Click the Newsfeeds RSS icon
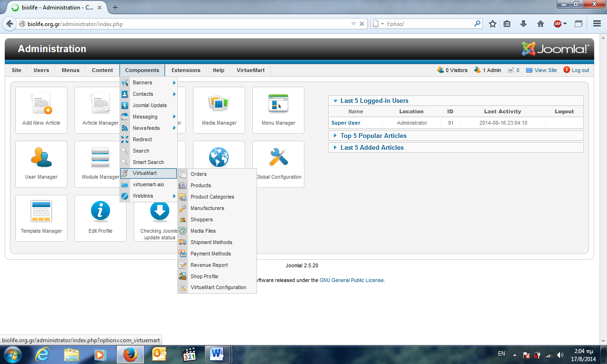 click(125, 128)
